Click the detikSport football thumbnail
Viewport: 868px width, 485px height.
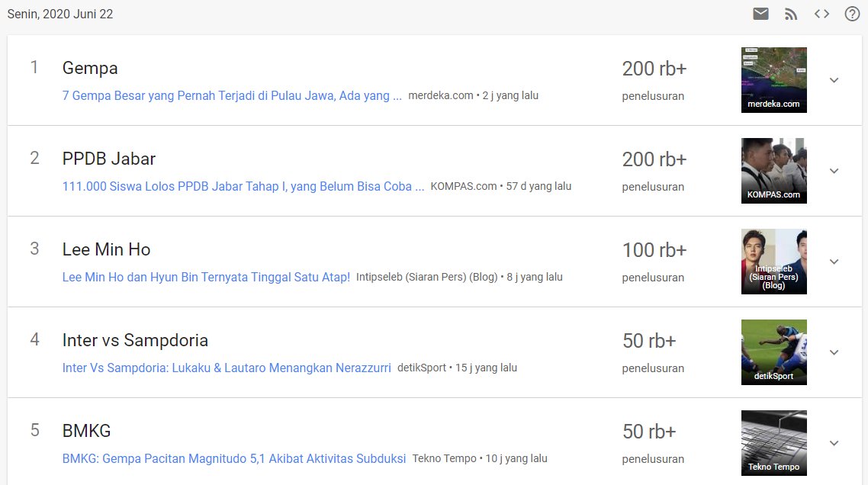coord(774,352)
